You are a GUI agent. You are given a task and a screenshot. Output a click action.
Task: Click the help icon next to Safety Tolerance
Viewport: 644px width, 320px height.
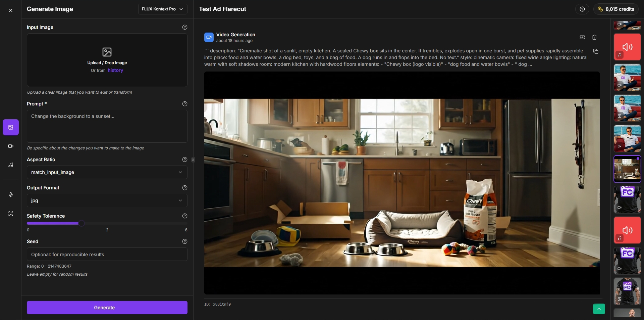tap(184, 216)
